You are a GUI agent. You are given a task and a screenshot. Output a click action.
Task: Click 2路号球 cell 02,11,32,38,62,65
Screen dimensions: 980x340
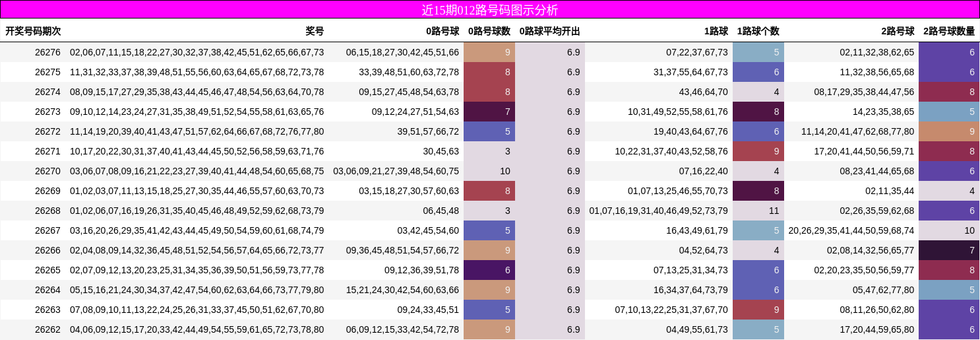click(877, 52)
